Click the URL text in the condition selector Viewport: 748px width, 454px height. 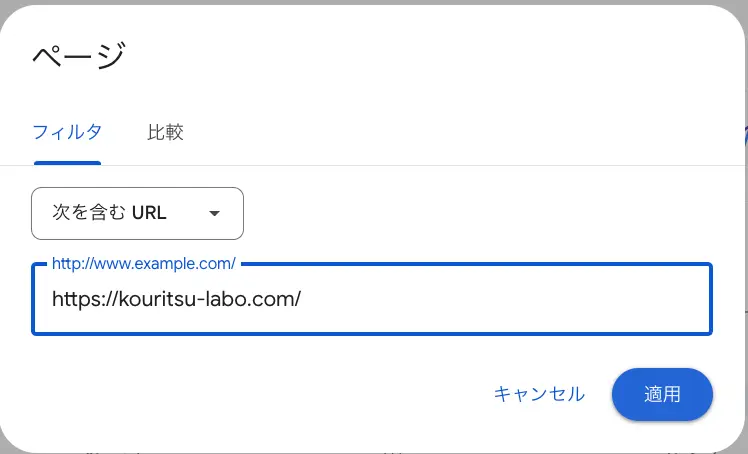tap(149, 213)
